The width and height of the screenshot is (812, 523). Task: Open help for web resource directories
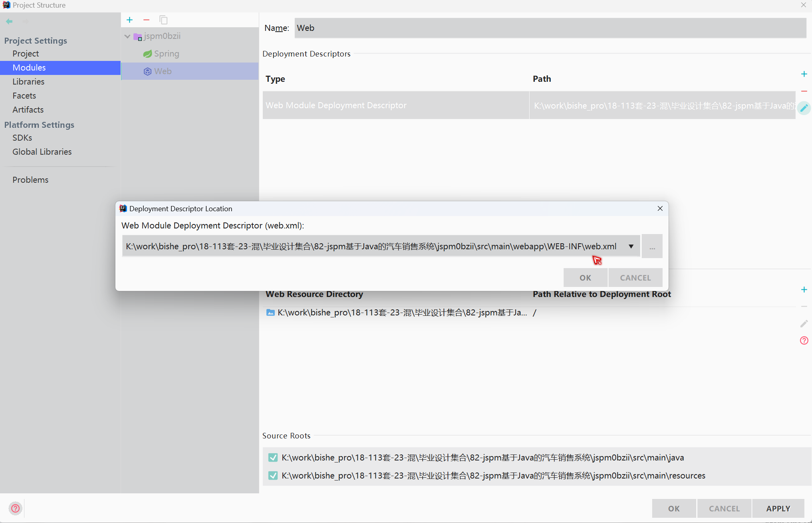pyautogui.click(x=804, y=341)
